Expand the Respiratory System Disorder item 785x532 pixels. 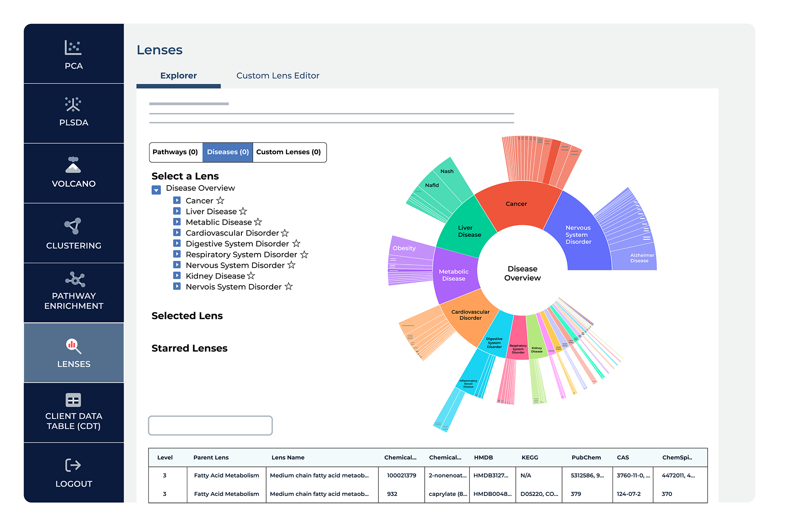pyautogui.click(x=177, y=254)
